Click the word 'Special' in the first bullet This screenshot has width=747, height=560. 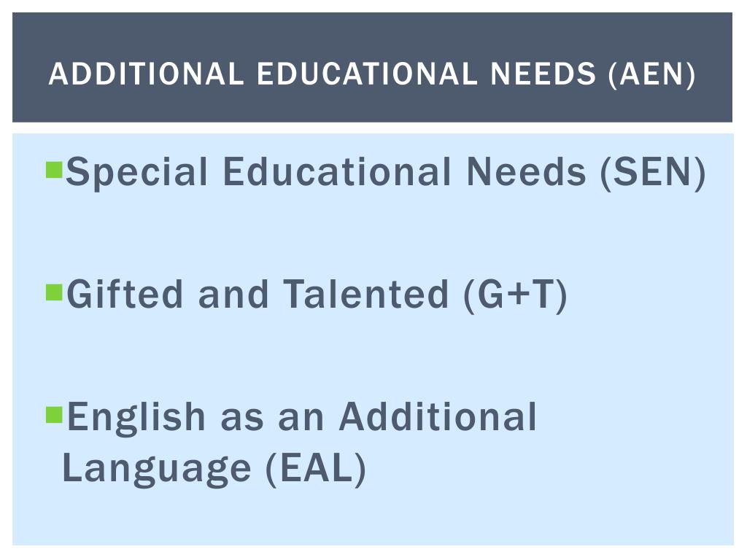tap(136, 174)
